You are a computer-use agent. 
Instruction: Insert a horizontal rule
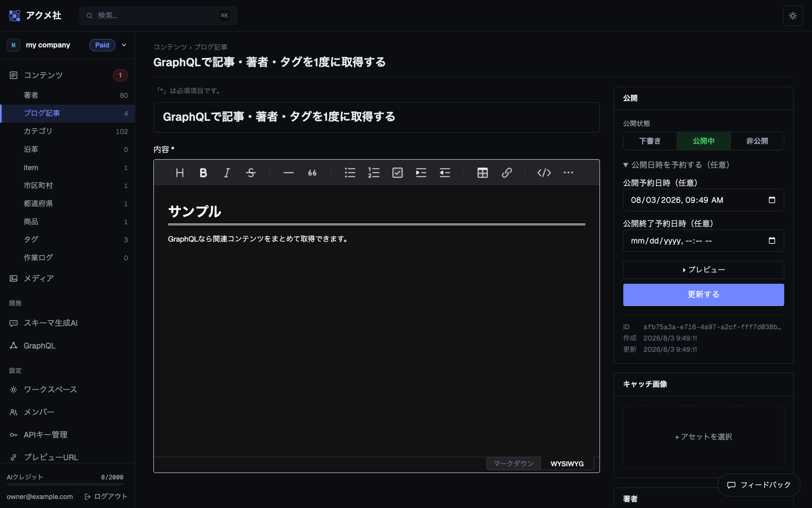(x=289, y=173)
